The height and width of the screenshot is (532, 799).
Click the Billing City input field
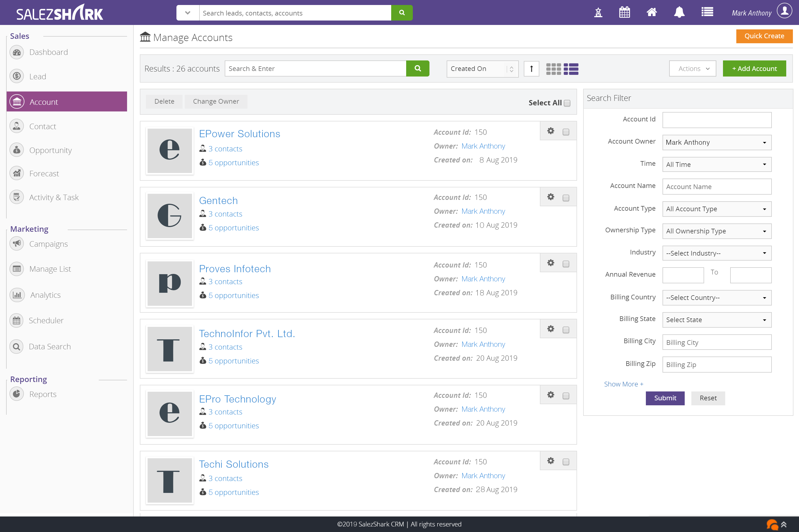[x=717, y=342]
